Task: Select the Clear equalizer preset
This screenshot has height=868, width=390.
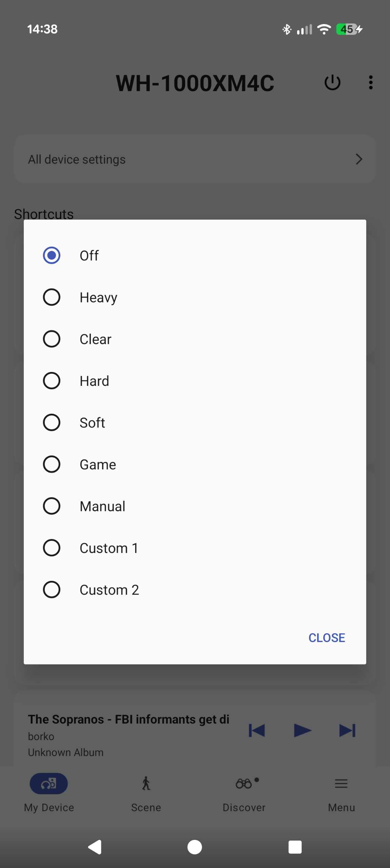Action: point(195,339)
